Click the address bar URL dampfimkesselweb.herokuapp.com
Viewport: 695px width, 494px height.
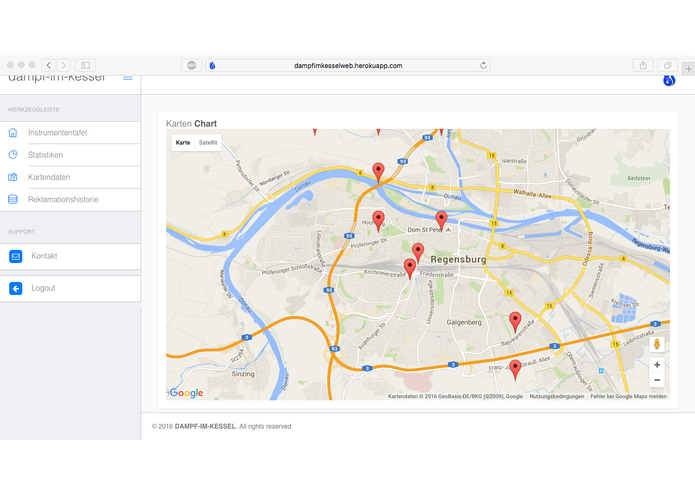tap(348, 66)
